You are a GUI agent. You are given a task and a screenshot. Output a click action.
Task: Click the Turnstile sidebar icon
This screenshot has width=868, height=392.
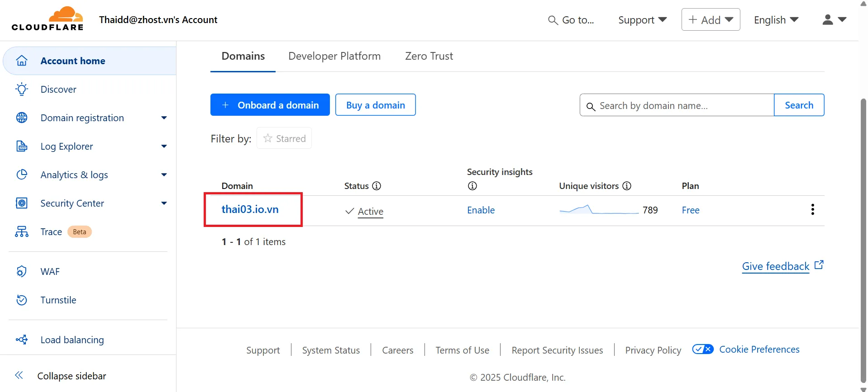point(22,300)
